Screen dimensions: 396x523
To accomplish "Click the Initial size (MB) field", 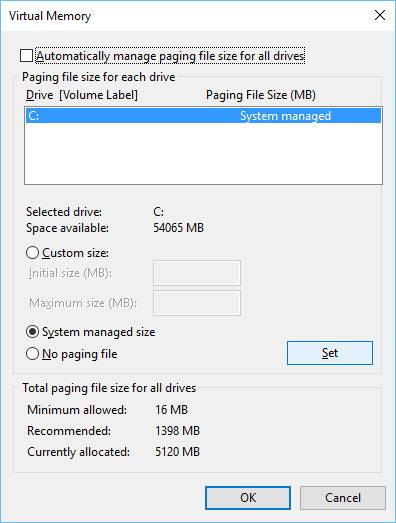I will point(196,273).
